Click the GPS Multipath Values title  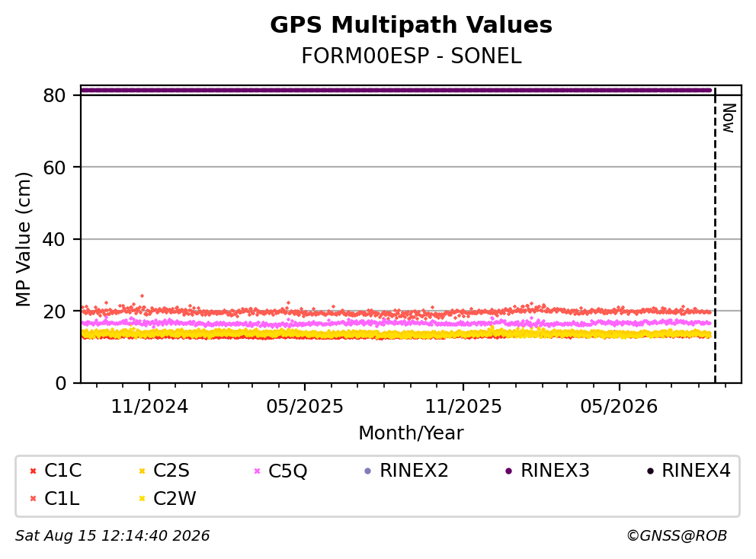tap(412, 25)
